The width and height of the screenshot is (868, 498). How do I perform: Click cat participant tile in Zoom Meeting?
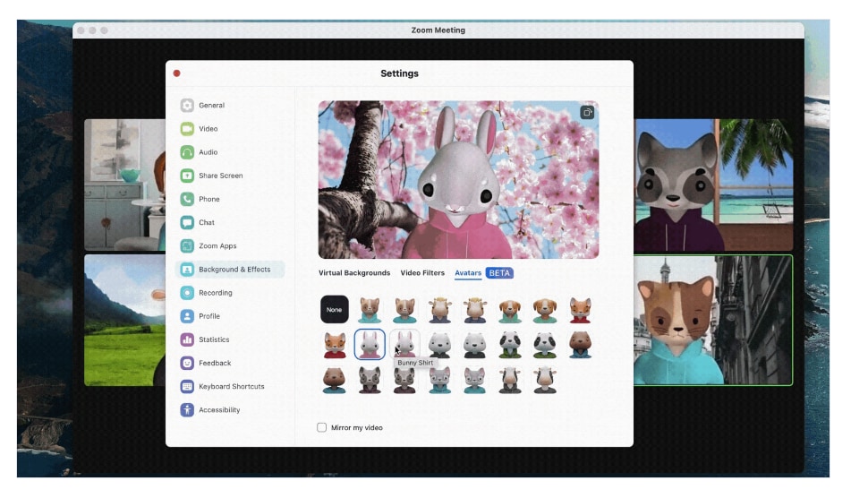tap(713, 320)
